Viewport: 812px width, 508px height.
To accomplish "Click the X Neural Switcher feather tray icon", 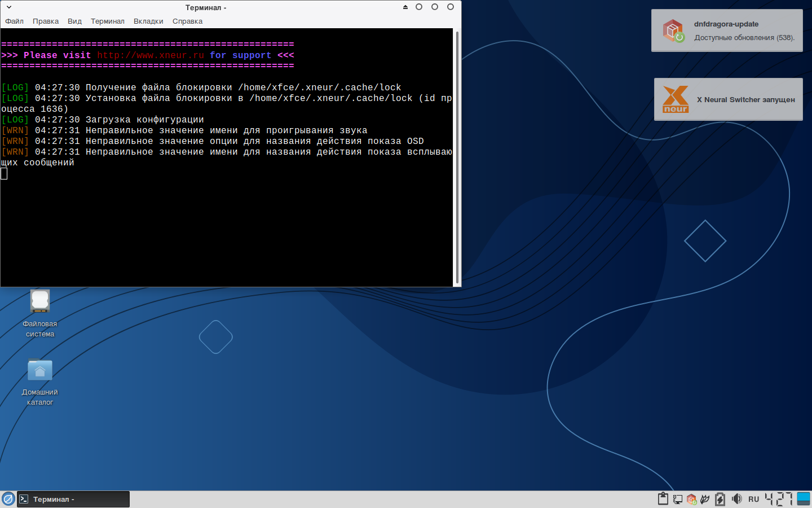I will (x=705, y=499).
